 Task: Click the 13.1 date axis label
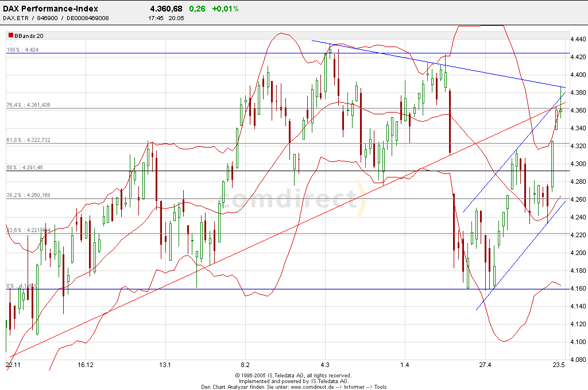(165, 365)
